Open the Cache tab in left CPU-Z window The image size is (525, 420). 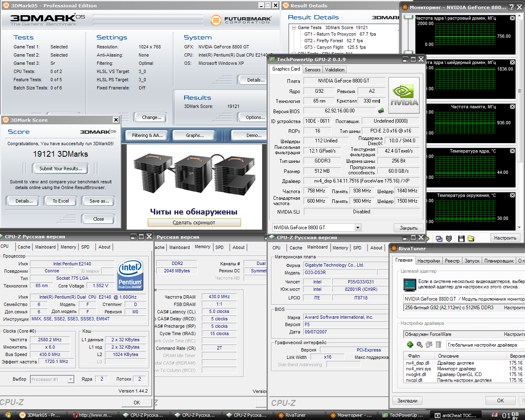pyautogui.click(x=24, y=247)
